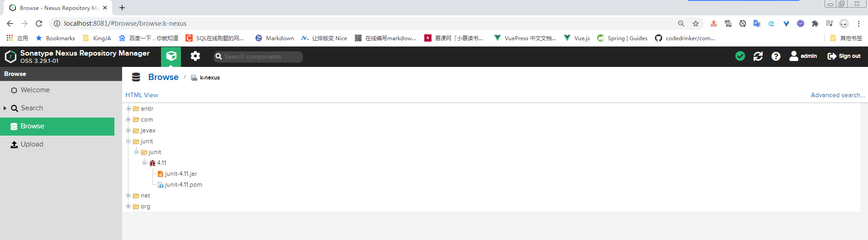Expand the net folder
Viewport: 868px width, 240px height.
[x=128, y=195]
